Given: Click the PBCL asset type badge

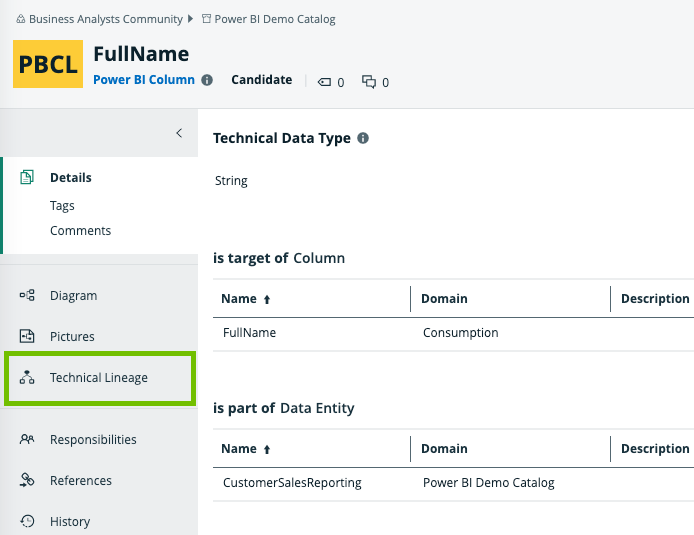Looking at the screenshot, I should pos(48,64).
